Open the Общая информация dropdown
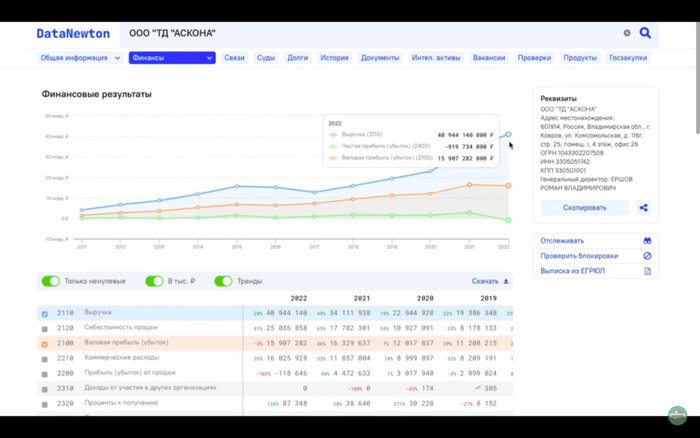 79,58
